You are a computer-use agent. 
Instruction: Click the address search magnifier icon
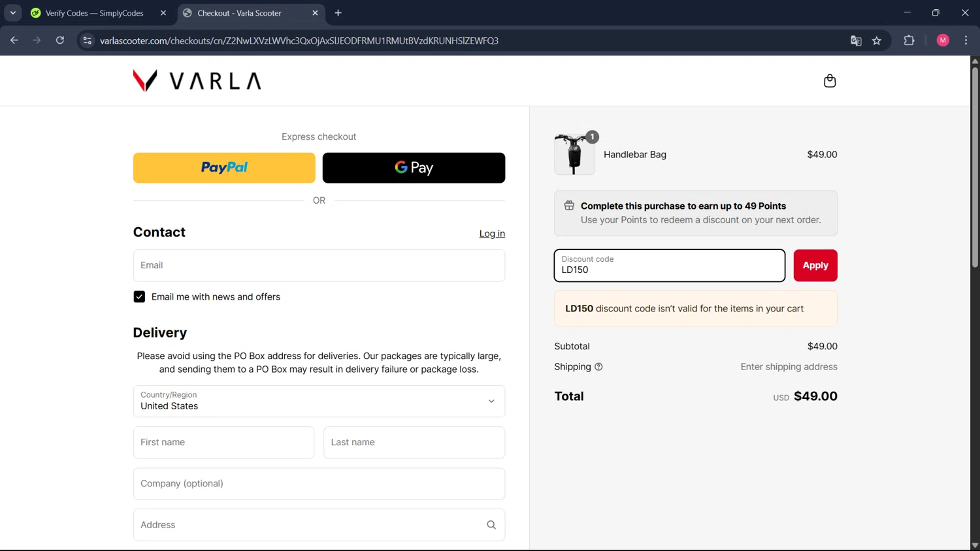point(491,525)
